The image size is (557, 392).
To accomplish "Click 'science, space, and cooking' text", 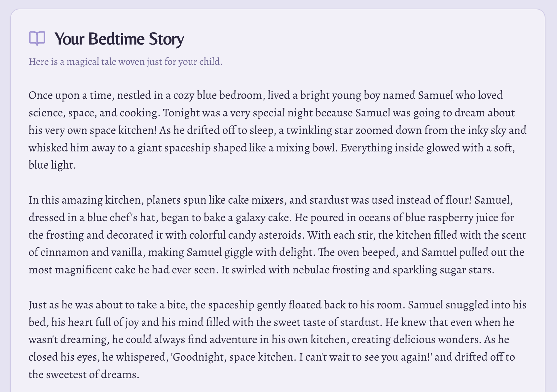I will [x=94, y=113].
